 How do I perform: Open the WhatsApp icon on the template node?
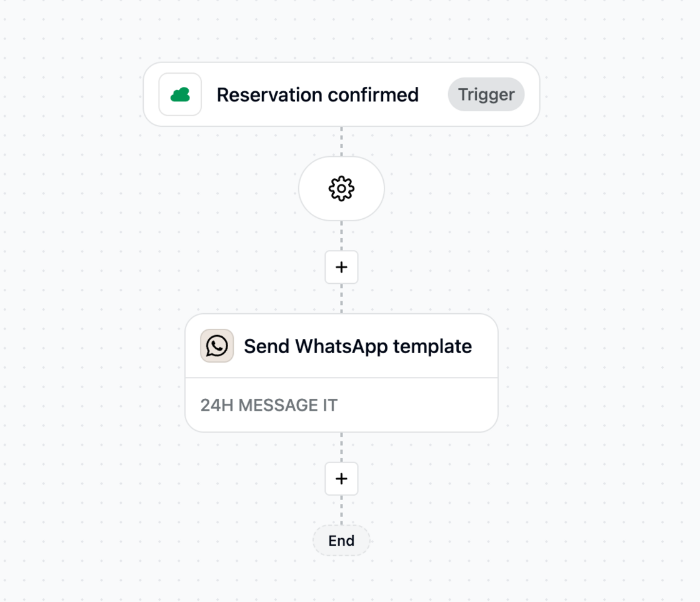[216, 346]
